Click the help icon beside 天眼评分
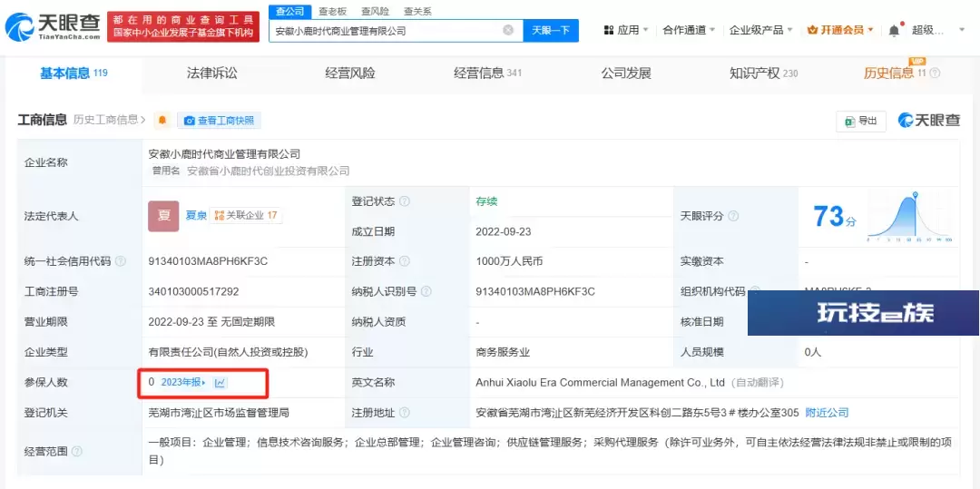The image size is (980, 489). 733,216
